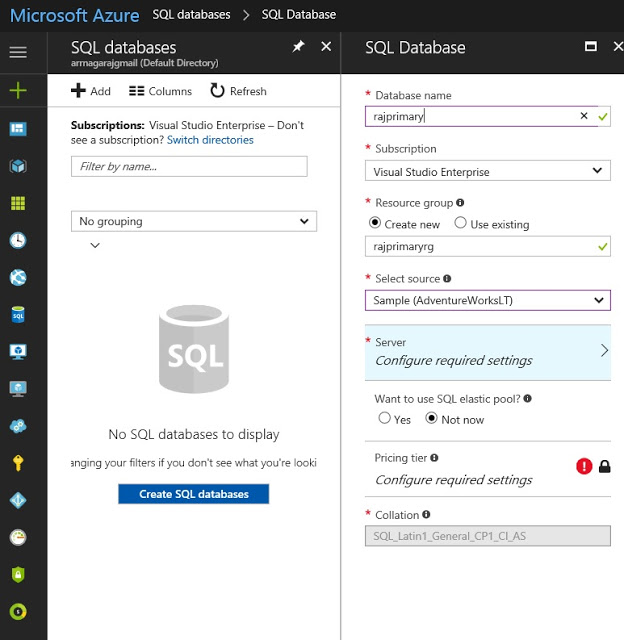
Task: Open the Dashboard icon in sidebar
Action: point(18,129)
